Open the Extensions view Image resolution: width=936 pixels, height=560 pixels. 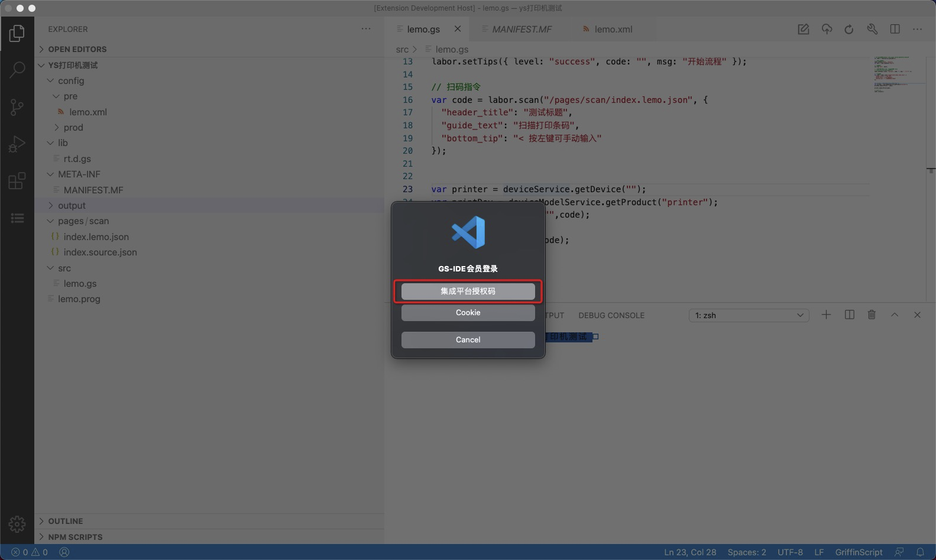coord(17,181)
